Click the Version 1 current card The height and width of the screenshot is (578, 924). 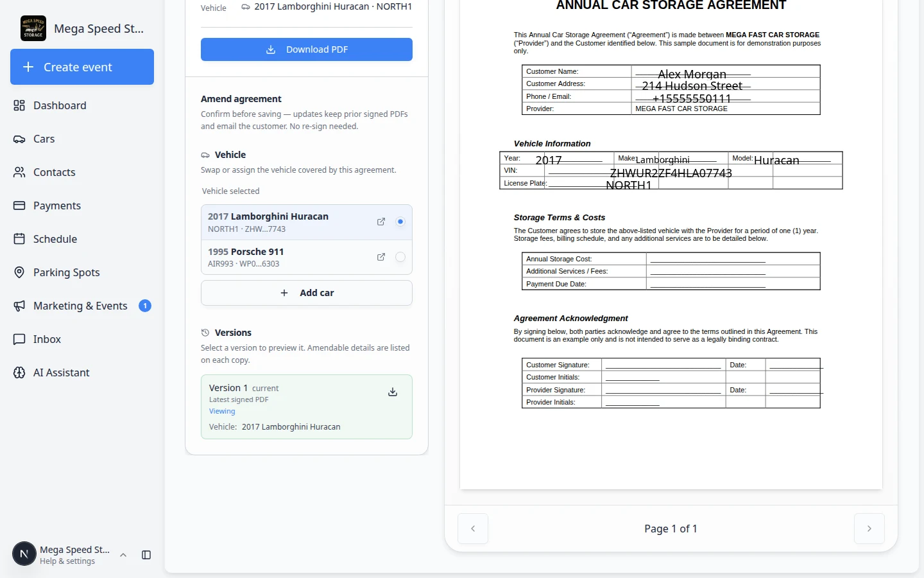(x=307, y=407)
